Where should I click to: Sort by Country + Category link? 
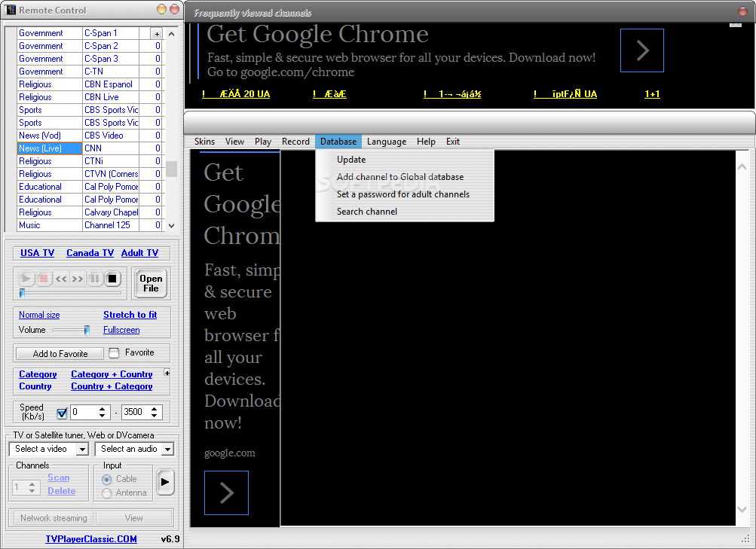[112, 386]
